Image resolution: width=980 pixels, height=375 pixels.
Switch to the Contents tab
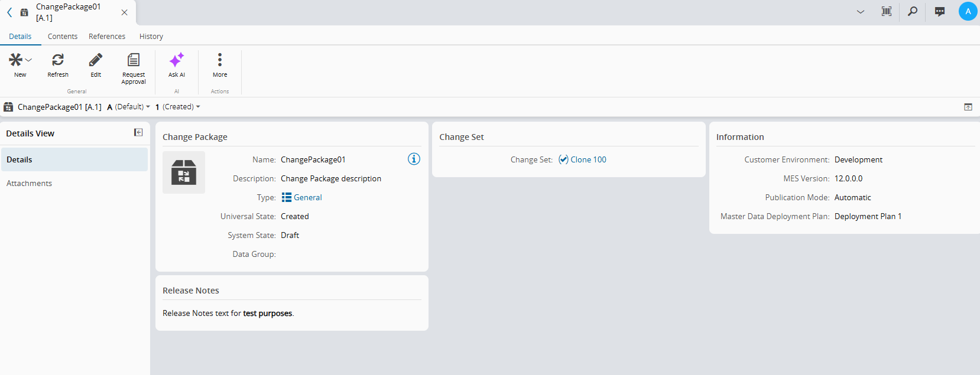click(x=63, y=37)
